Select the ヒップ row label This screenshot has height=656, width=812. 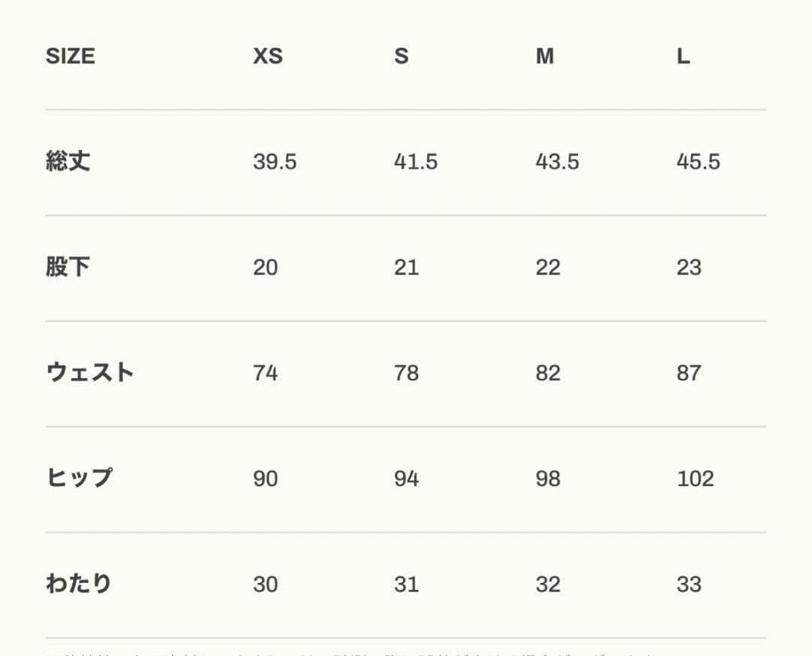click(79, 478)
